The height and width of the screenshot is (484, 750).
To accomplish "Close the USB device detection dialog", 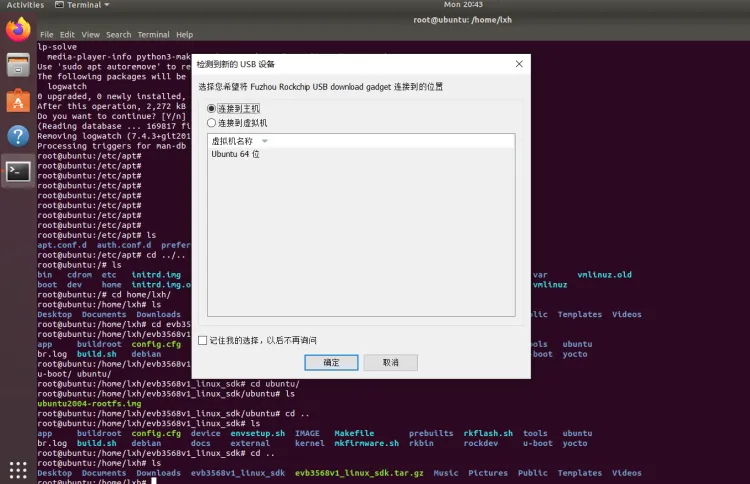I will (x=519, y=64).
